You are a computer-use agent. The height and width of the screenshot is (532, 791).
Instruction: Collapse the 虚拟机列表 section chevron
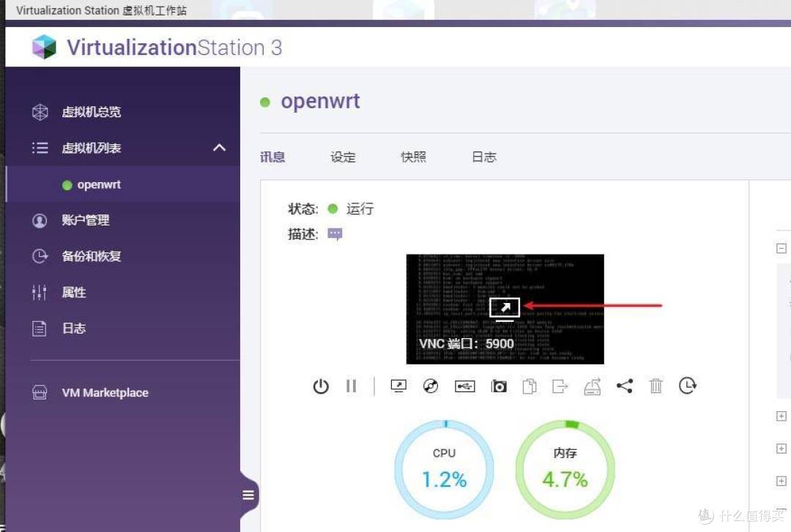[x=219, y=147]
